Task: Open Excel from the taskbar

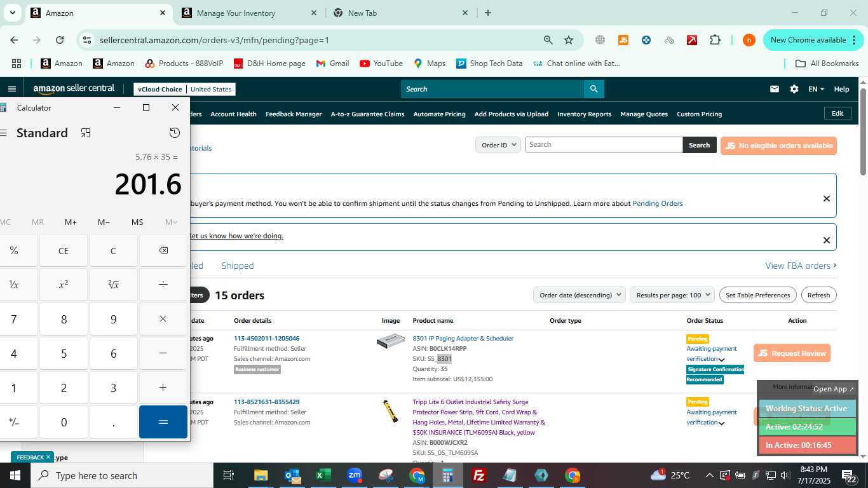Action: click(323, 475)
